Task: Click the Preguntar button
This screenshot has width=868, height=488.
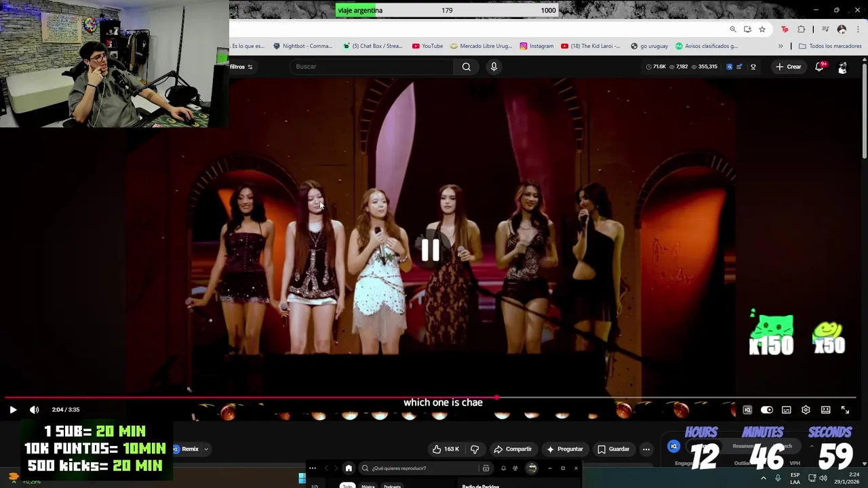Action: point(564,449)
